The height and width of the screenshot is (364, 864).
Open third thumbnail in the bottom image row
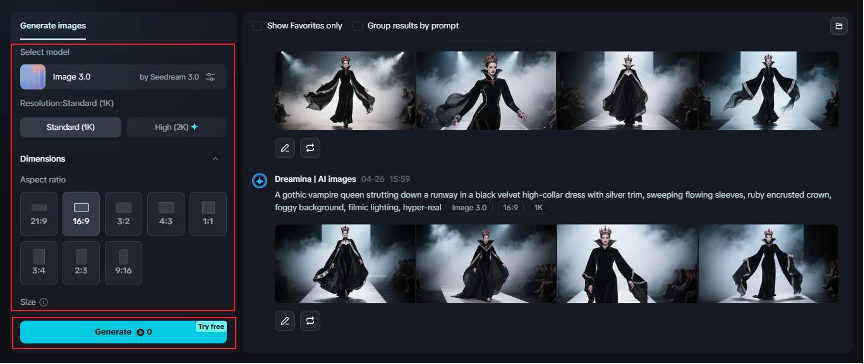coord(627,264)
